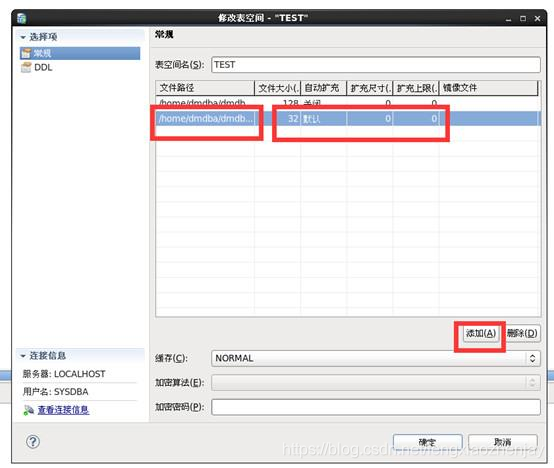This screenshot has width=554, height=468.
Task: Click the 常规 page icon in sidebar
Action: [x=26, y=53]
